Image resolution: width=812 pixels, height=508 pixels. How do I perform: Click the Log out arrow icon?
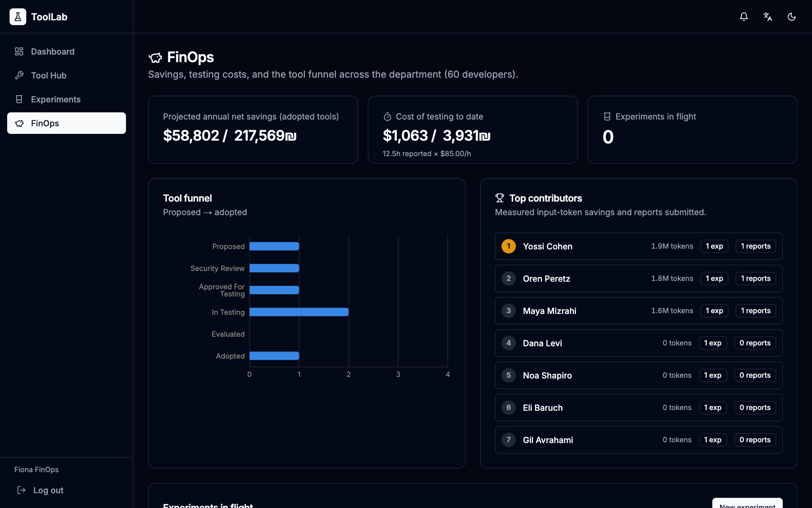click(21, 490)
